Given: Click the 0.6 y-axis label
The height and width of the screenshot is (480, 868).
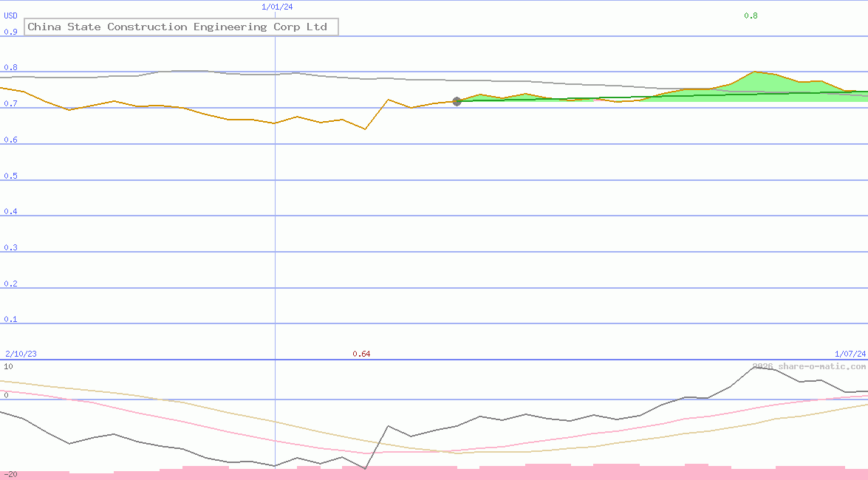Looking at the screenshot, I should 10,140.
